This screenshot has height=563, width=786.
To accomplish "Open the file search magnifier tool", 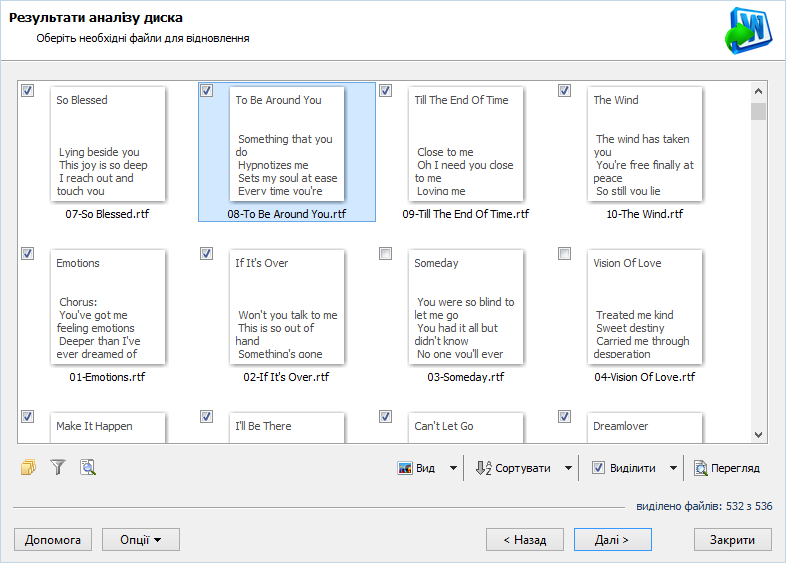I will pos(88,467).
